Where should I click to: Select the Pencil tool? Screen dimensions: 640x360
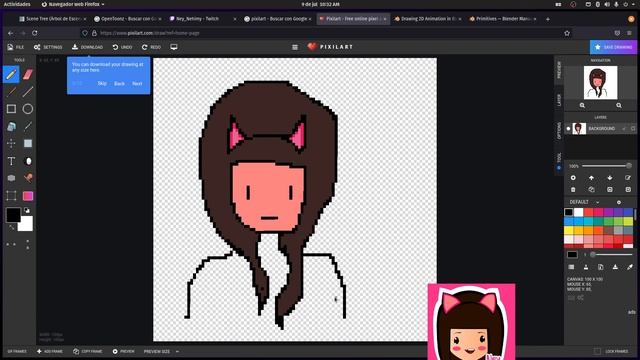pos(11,74)
